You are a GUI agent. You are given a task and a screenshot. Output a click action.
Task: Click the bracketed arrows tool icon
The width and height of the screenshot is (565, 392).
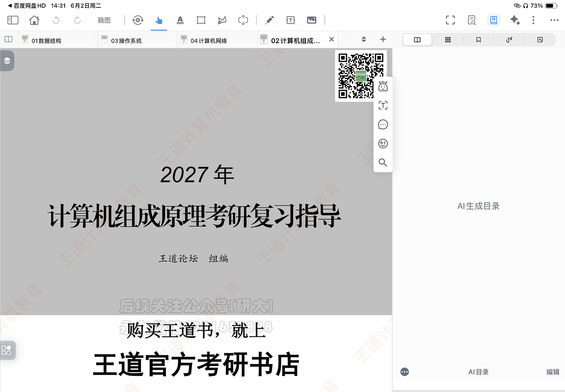[243, 20]
